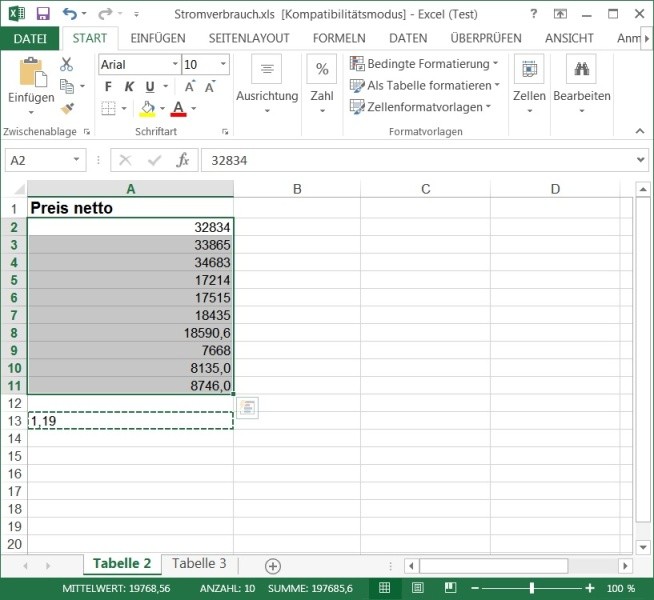Image resolution: width=654 pixels, height=600 pixels.
Task: Switch to Normal view in status bar
Action: [384, 588]
